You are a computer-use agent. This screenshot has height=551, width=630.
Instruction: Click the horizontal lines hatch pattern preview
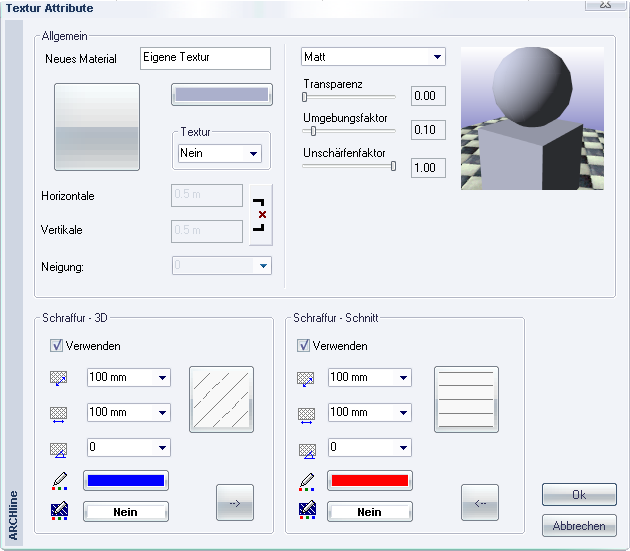466,399
